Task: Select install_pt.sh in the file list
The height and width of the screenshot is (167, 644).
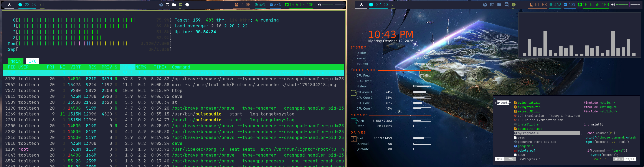Action: click(x=529, y=124)
